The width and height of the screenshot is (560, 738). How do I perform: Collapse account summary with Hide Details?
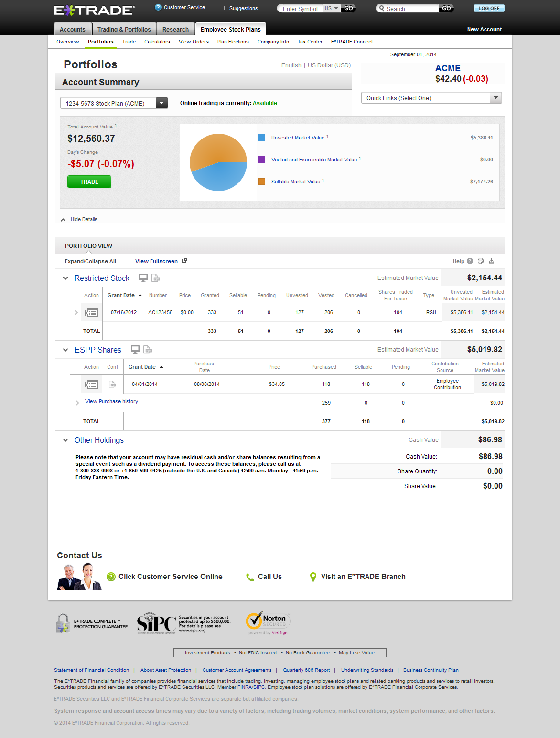(79, 220)
